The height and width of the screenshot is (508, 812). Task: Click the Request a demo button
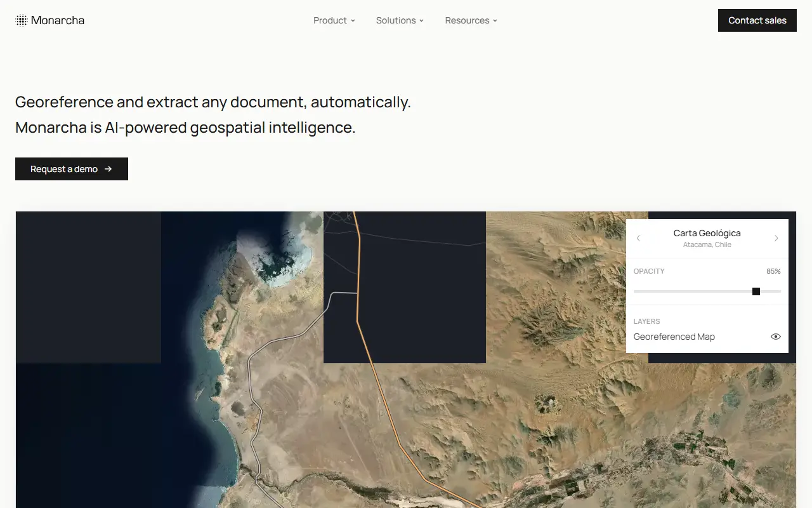(x=72, y=169)
